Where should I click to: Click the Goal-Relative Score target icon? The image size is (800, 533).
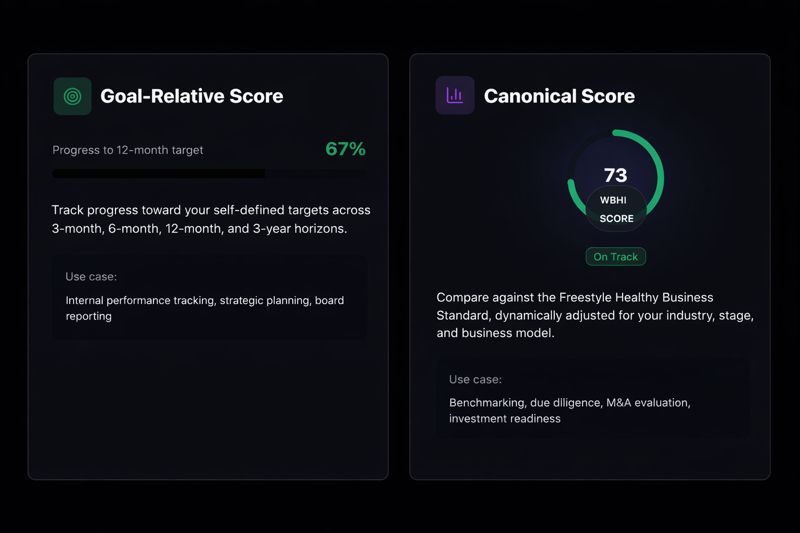tap(72, 96)
